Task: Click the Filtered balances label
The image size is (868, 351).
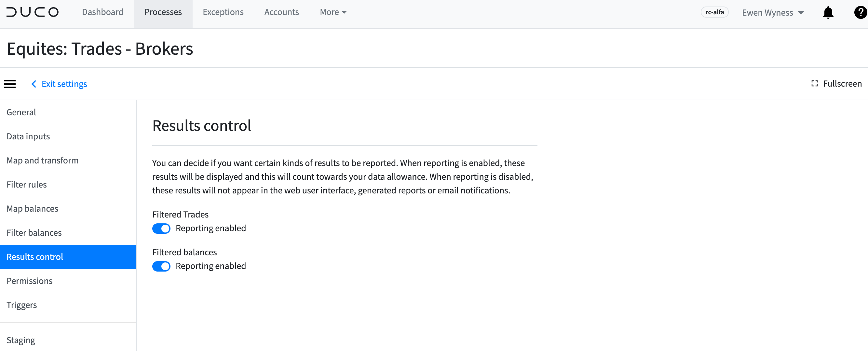Action: [184, 252]
